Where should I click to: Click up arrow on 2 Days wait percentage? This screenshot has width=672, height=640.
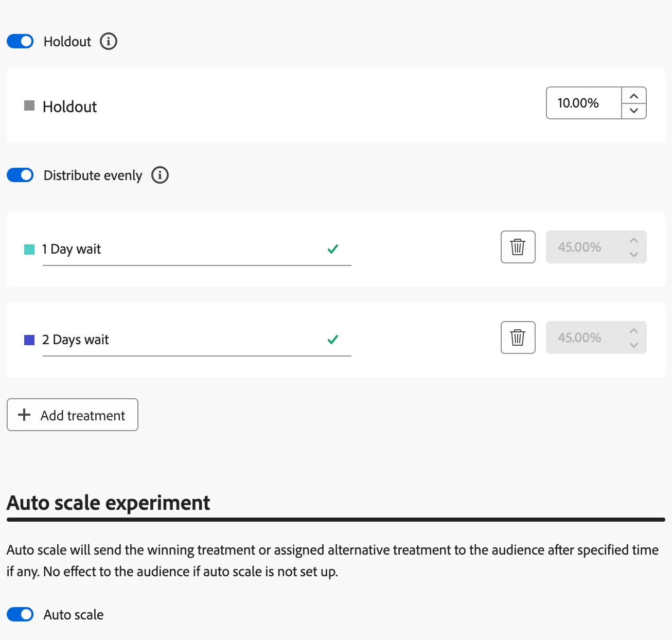click(x=634, y=331)
